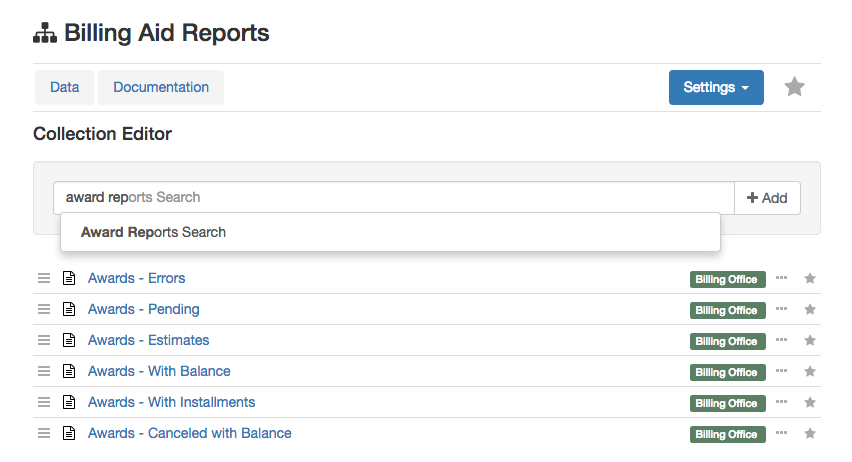This screenshot has width=852, height=462.
Task: Switch to the Data tab
Action: 65,88
